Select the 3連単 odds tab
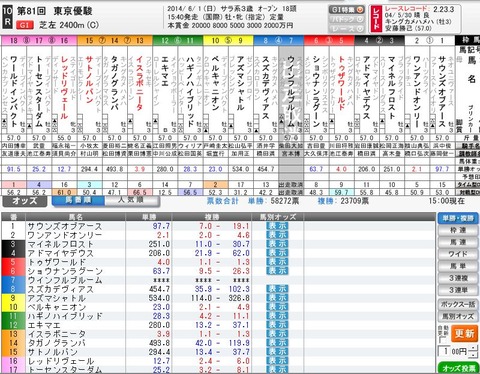480x374 pixels. click(x=458, y=290)
